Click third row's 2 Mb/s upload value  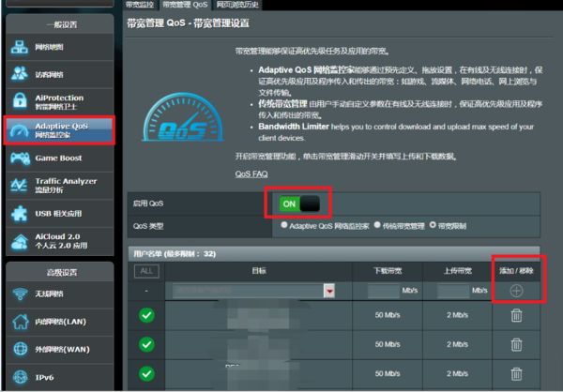tap(458, 373)
